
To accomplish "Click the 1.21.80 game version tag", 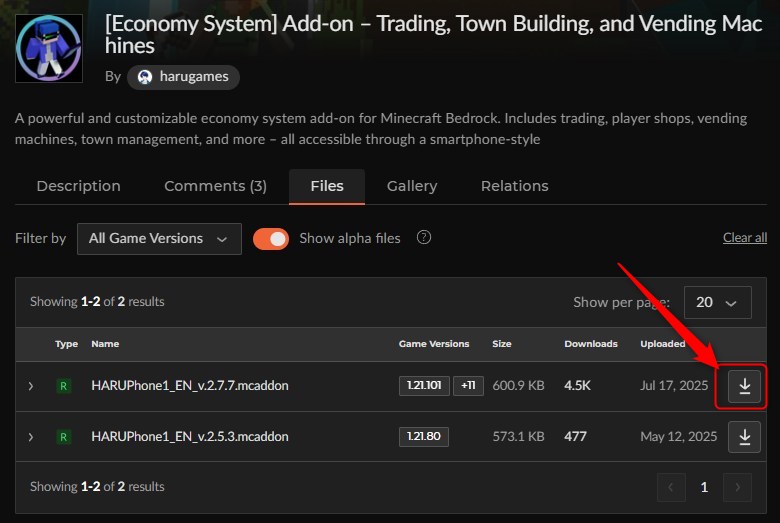I will coord(424,436).
